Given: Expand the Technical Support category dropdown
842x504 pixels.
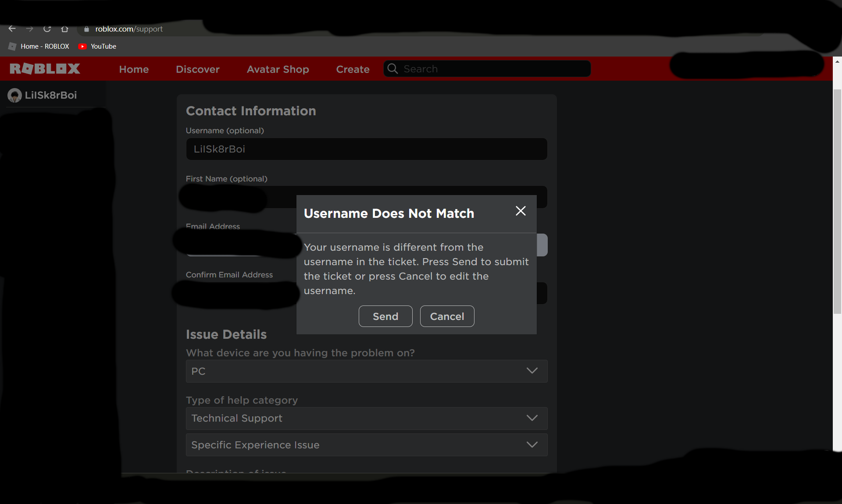Looking at the screenshot, I should pyautogui.click(x=366, y=419).
